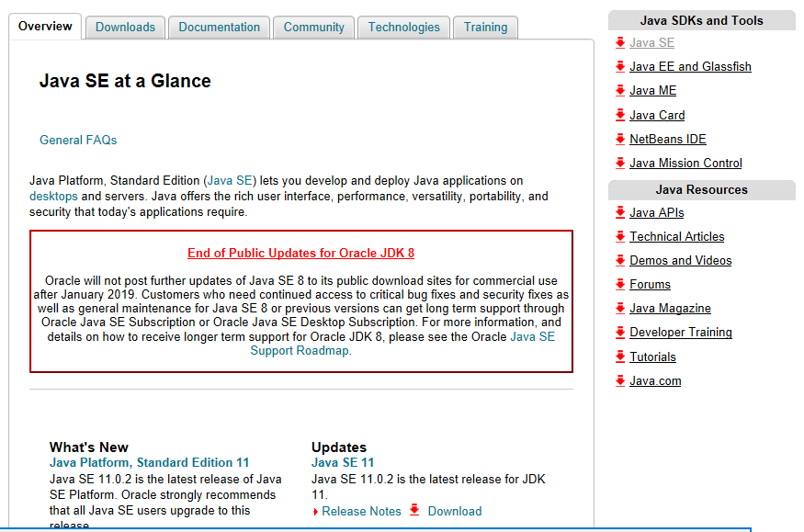Open Java EE and Glassfish sidebar link

(x=690, y=67)
